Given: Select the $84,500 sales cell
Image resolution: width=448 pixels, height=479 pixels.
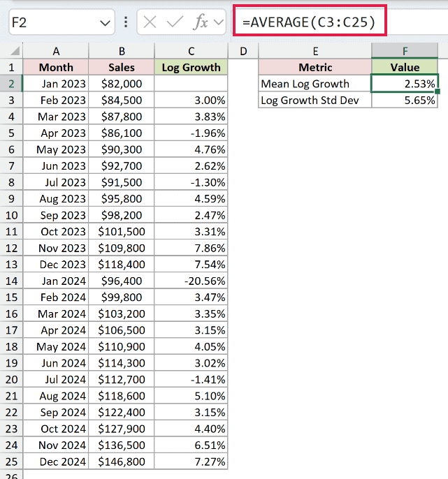Looking at the screenshot, I should [x=122, y=101].
